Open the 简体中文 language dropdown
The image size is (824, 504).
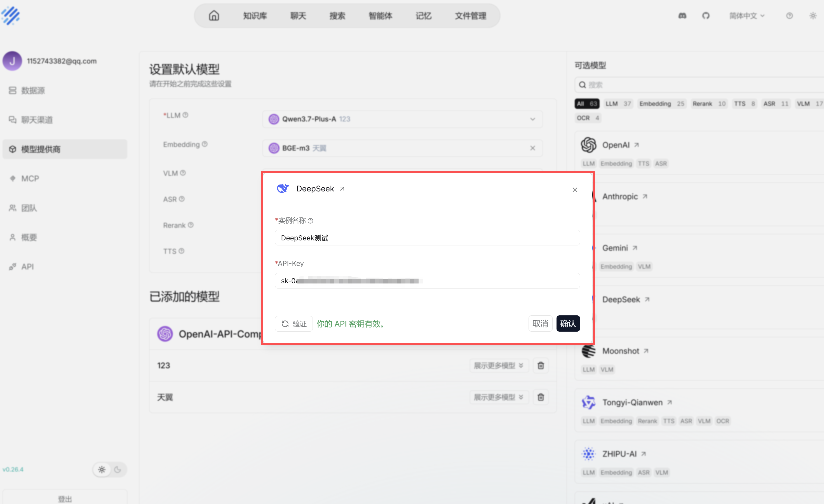(746, 16)
